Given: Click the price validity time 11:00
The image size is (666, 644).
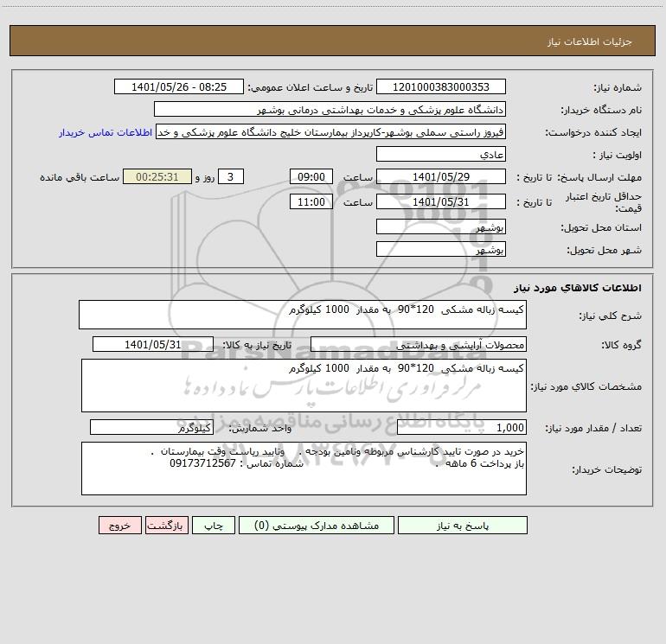Looking at the screenshot, I should (311, 201).
